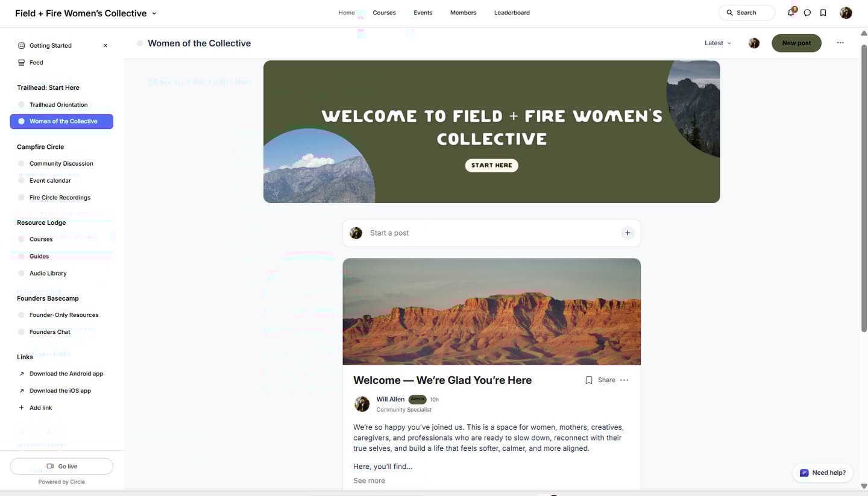This screenshot has width=868, height=496.
Task: Open the Welcome post's three-dot options
Action: click(624, 380)
